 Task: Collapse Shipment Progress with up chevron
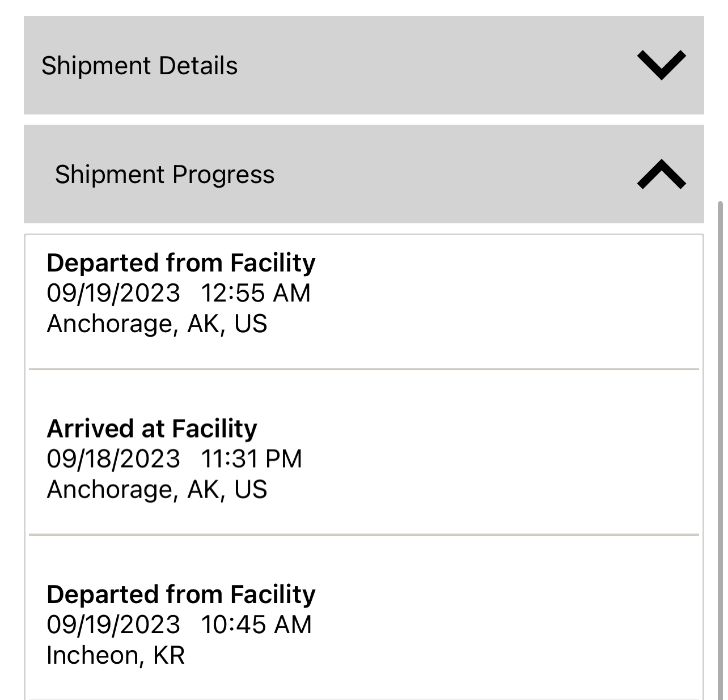[x=661, y=174]
